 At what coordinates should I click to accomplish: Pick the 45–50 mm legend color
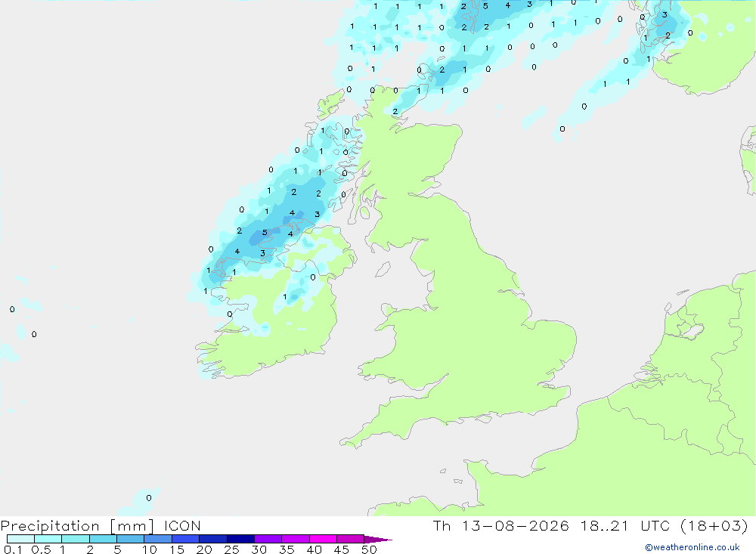click(x=350, y=539)
